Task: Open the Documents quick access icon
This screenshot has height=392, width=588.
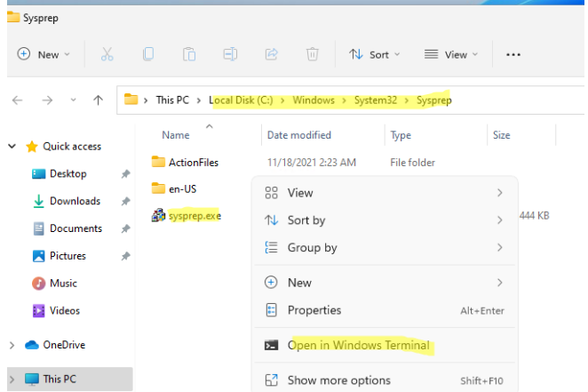Action: click(x=38, y=228)
